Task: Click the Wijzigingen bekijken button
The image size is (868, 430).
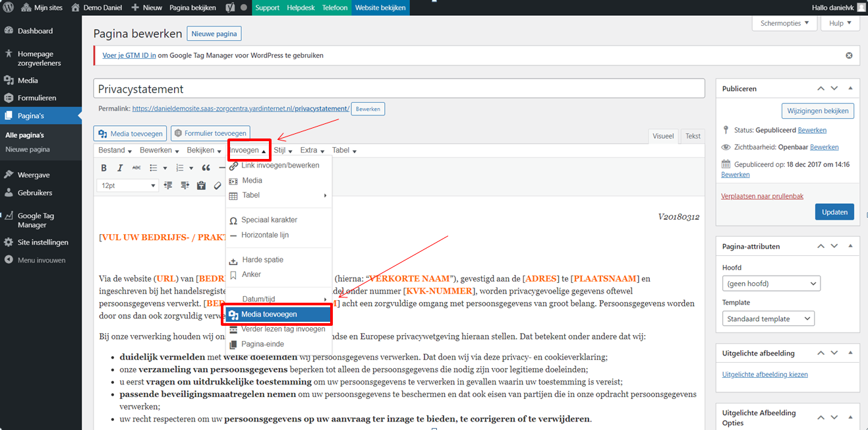Action: tap(818, 111)
